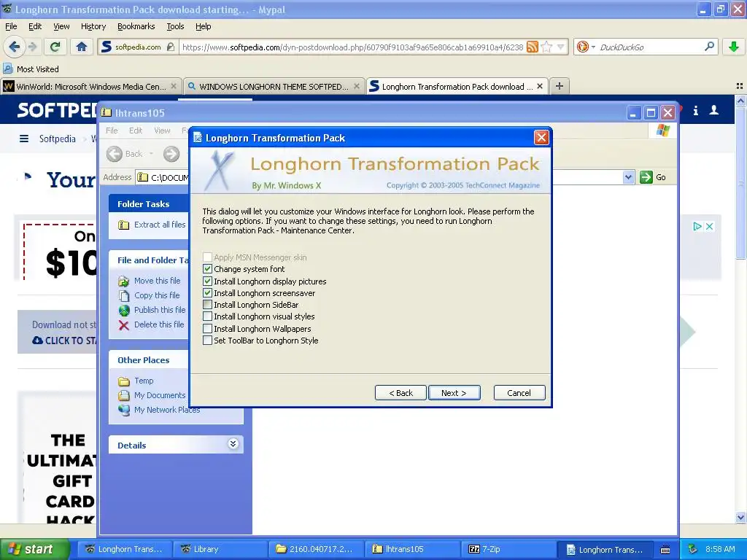This screenshot has width=747, height=560.
Task: Uncheck Install Longhorn screensaver
Action: (x=207, y=293)
